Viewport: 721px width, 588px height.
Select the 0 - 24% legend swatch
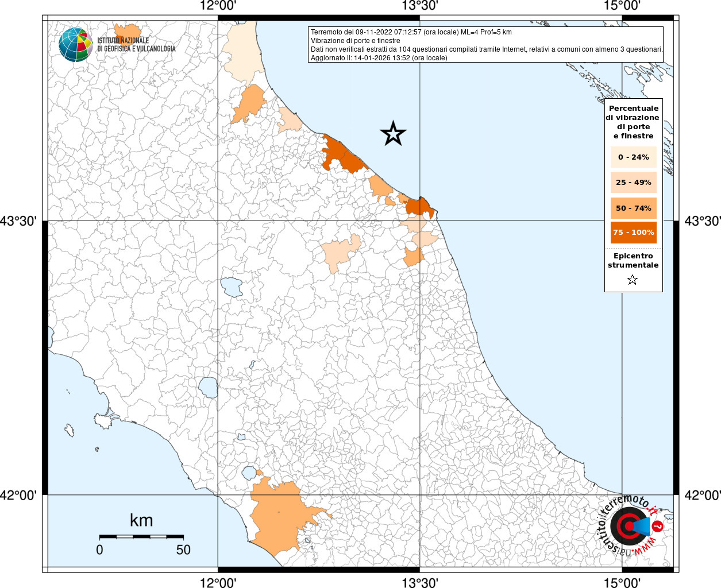pos(634,157)
